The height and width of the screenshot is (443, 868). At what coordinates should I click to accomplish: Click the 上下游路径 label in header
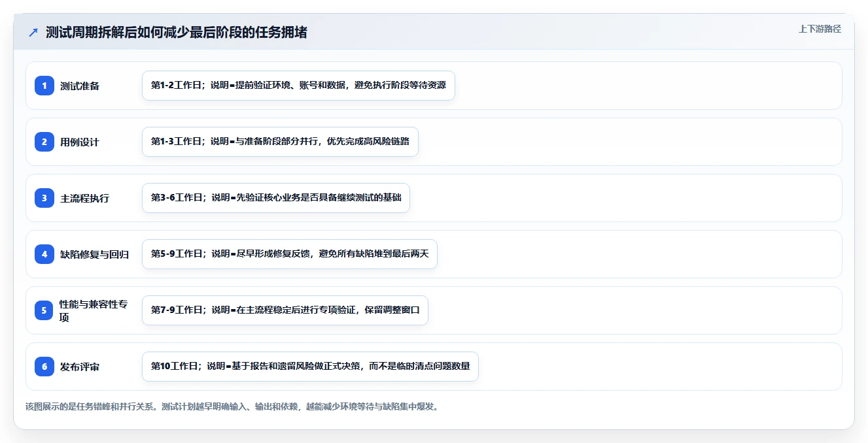click(820, 29)
